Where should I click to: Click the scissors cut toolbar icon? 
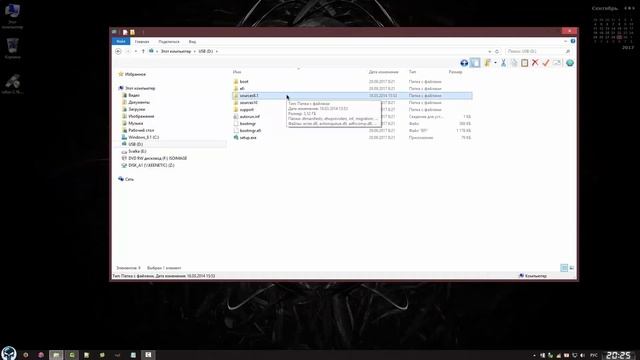point(503,63)
